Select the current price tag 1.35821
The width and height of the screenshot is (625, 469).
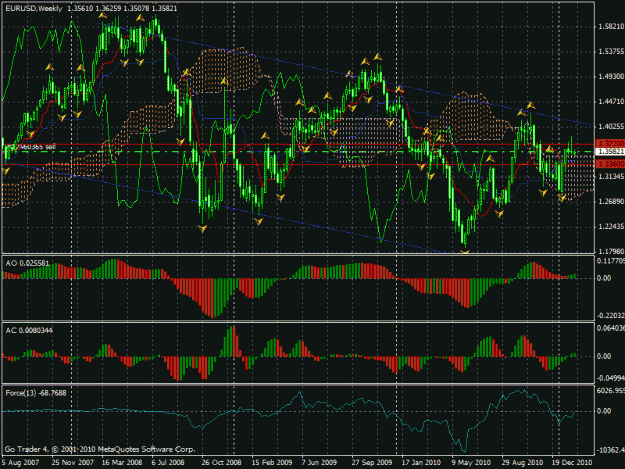pyautogui.click(x=610, y=151)
